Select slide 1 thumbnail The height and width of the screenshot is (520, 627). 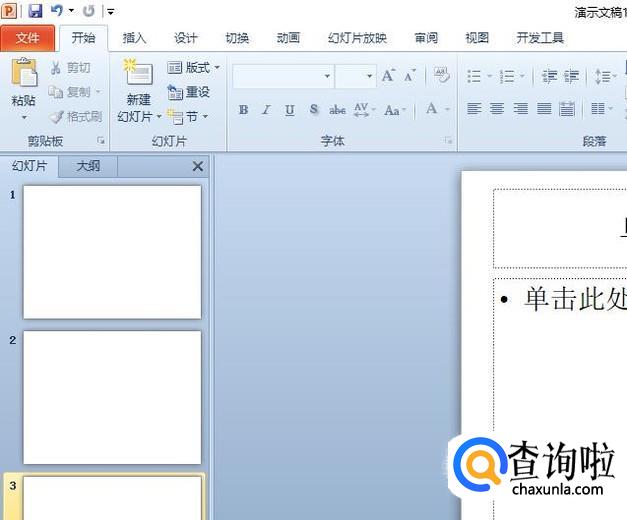pos(112,252)
